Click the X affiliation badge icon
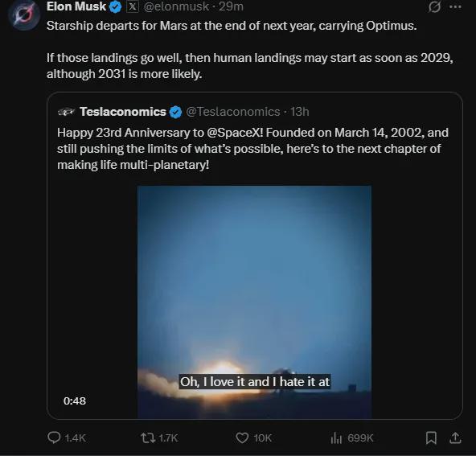476x456 pixels. point(133,6)
